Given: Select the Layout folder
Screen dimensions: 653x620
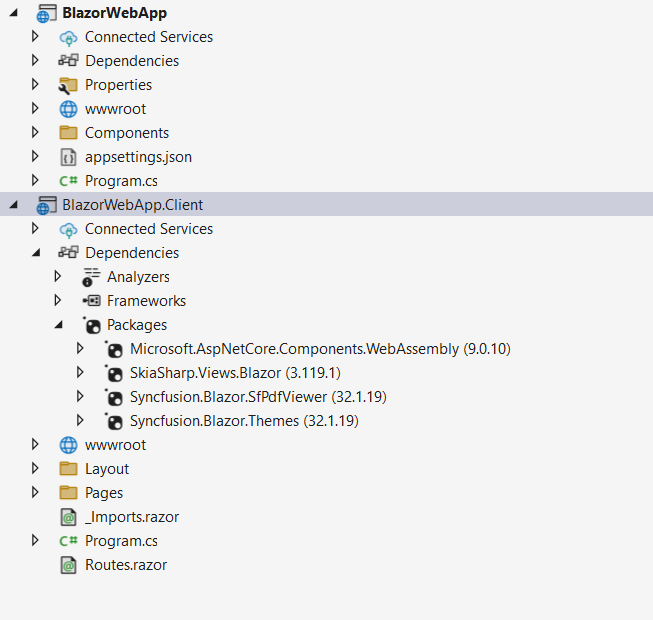Looking at the screenshot, I should coord(107,469).
